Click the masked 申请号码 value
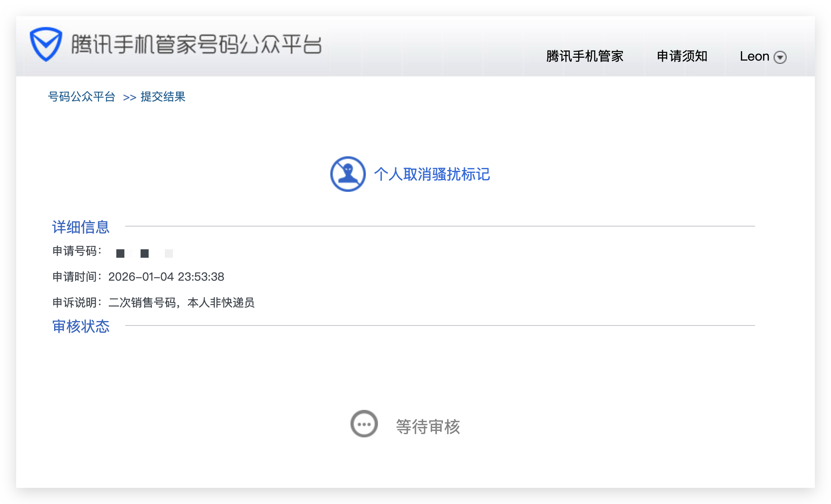 pyautogui.click(x=144, y=253)
